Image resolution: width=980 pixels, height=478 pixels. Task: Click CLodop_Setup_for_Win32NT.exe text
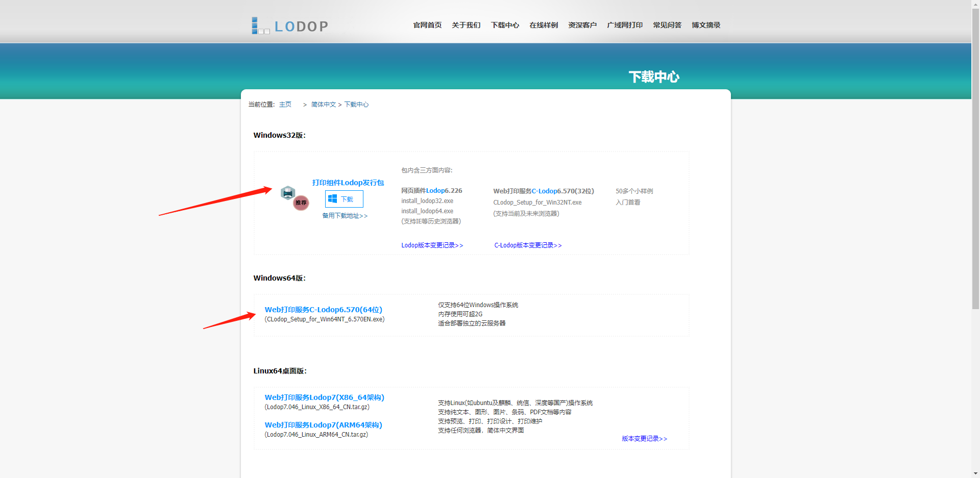tap(537, 203)
